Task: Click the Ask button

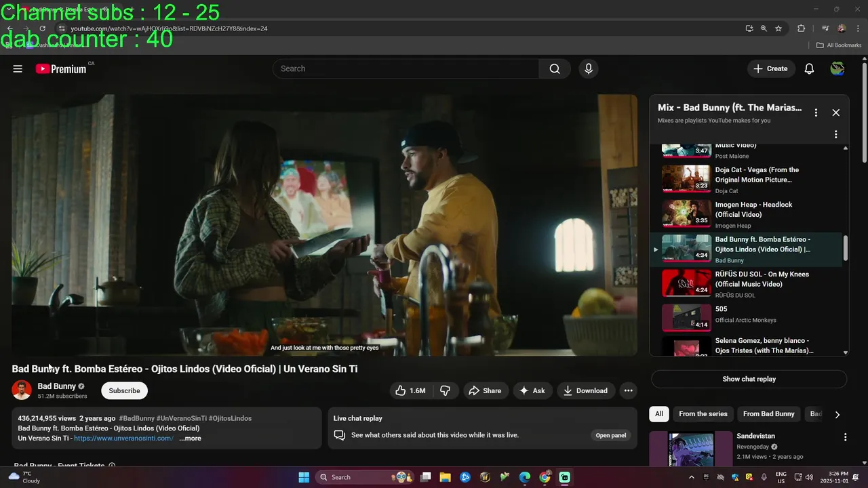Action: click(x=532, y=390)
